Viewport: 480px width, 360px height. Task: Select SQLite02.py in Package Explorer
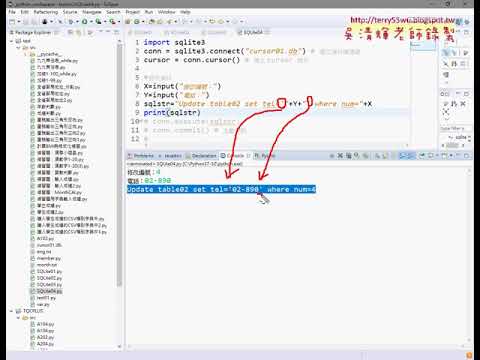46,278
